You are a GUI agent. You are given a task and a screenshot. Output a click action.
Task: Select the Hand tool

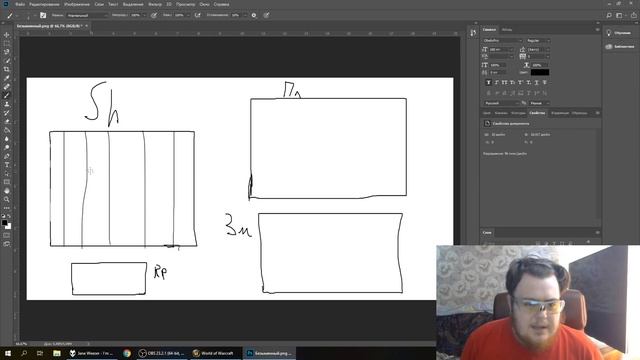7,191
